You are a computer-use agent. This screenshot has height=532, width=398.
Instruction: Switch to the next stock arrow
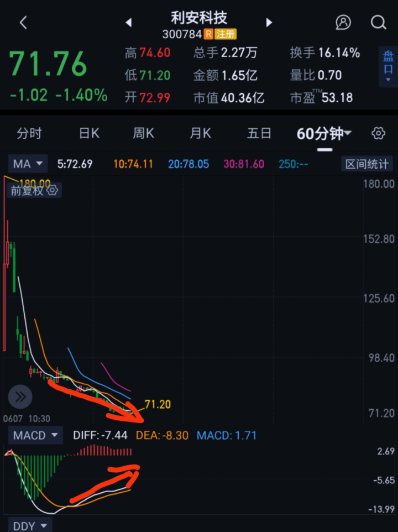point(269,23)
